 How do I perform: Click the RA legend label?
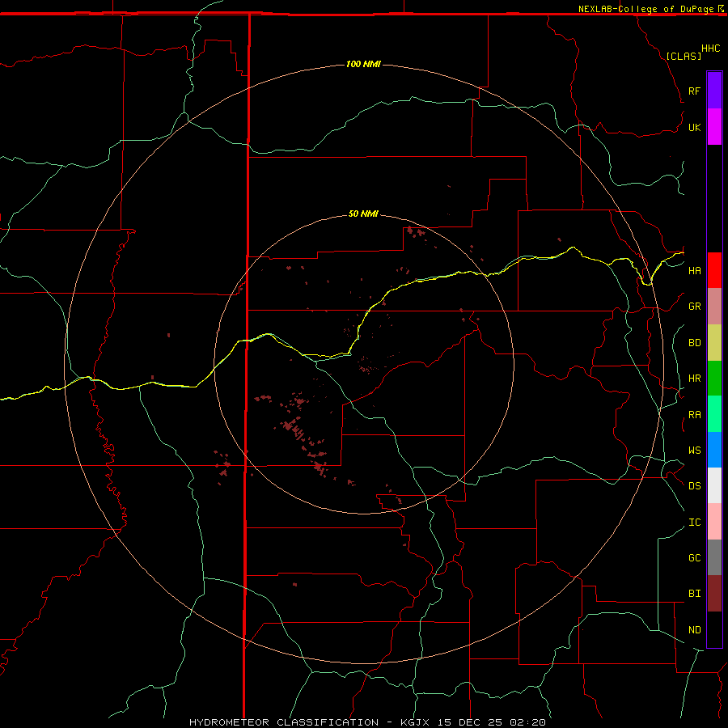pyautogui.click(x=694, y=414)
